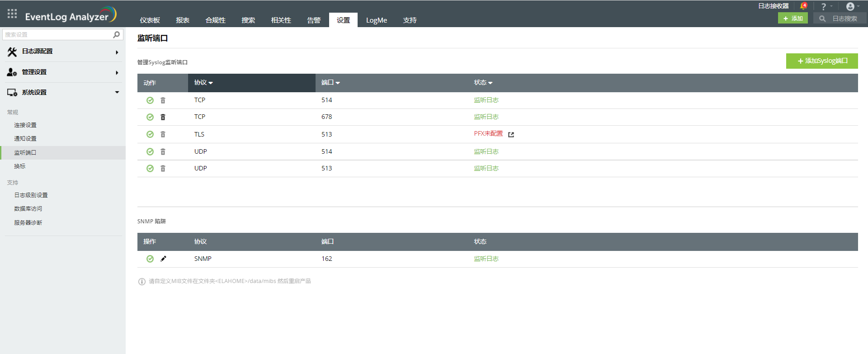Viewport: 868px width, 354px height.
Task: Open the 支持 tab
Action: click(x=410, y=20)
